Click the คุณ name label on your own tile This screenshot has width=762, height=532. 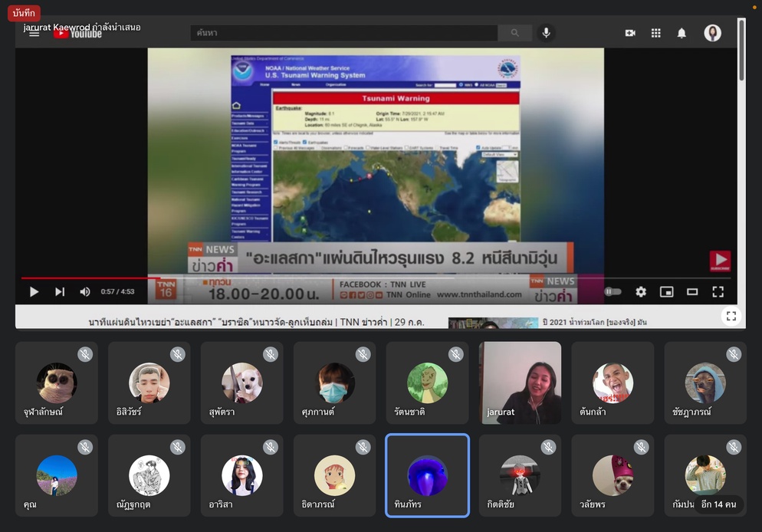tap(30, 505)
